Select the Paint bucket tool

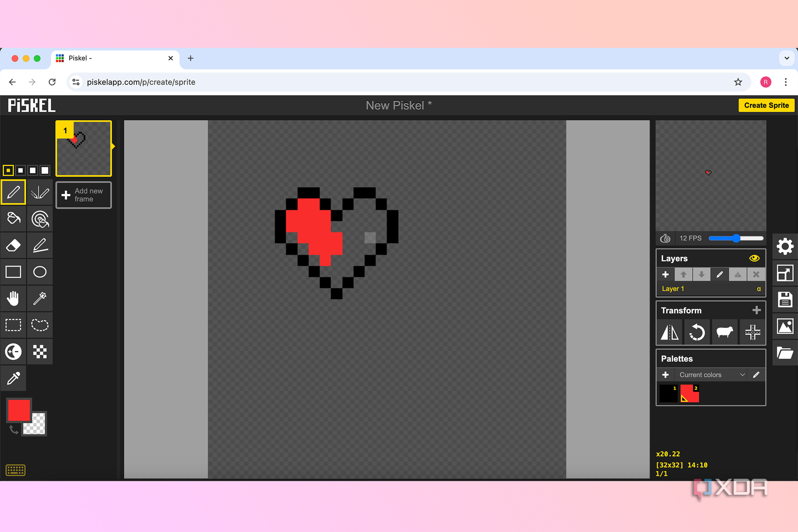(13, 219)
